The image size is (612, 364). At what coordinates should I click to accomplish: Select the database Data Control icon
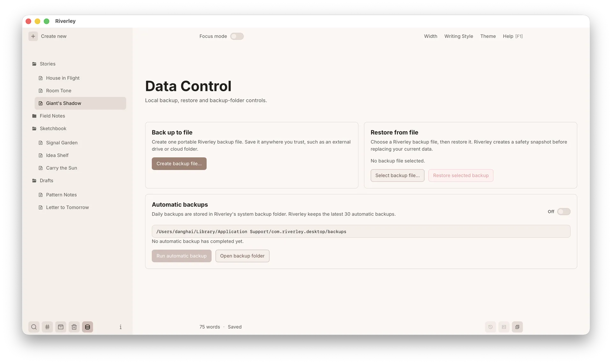point(87,327)
